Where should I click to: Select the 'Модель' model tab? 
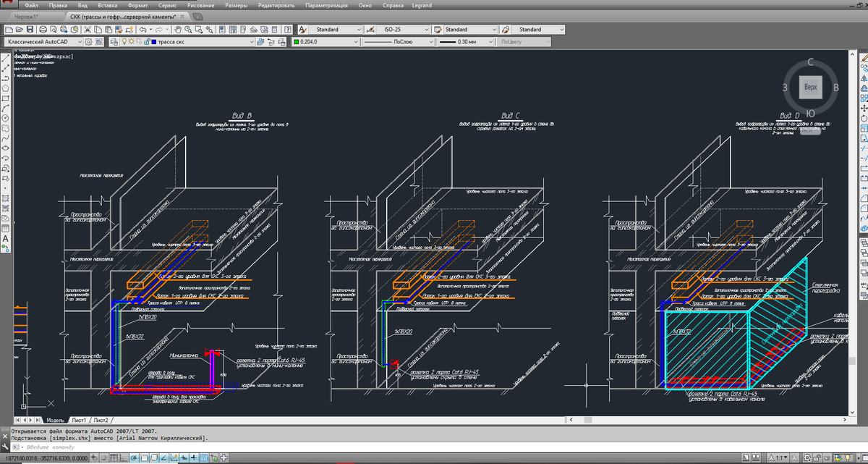[x=56, y=420]
